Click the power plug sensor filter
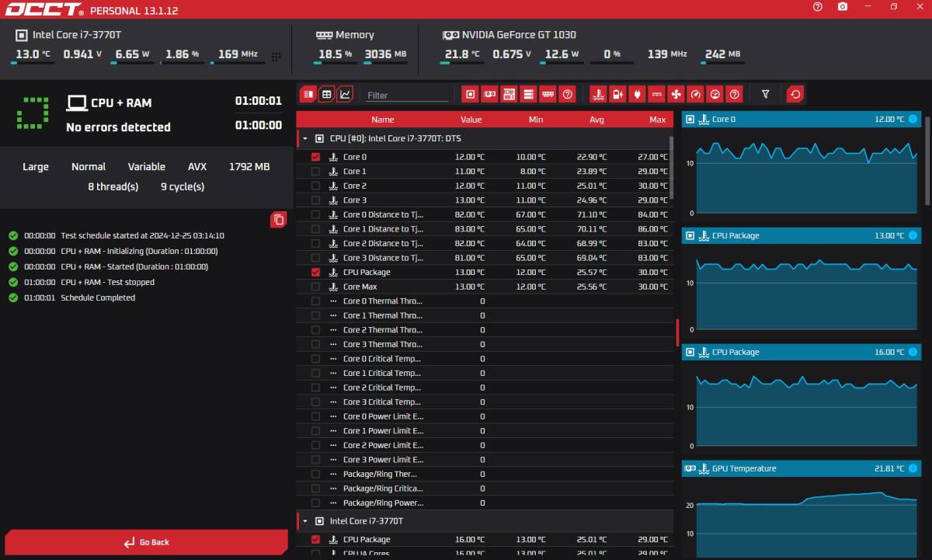This screenshot has width=932, height=560. [x=637, y=95]
